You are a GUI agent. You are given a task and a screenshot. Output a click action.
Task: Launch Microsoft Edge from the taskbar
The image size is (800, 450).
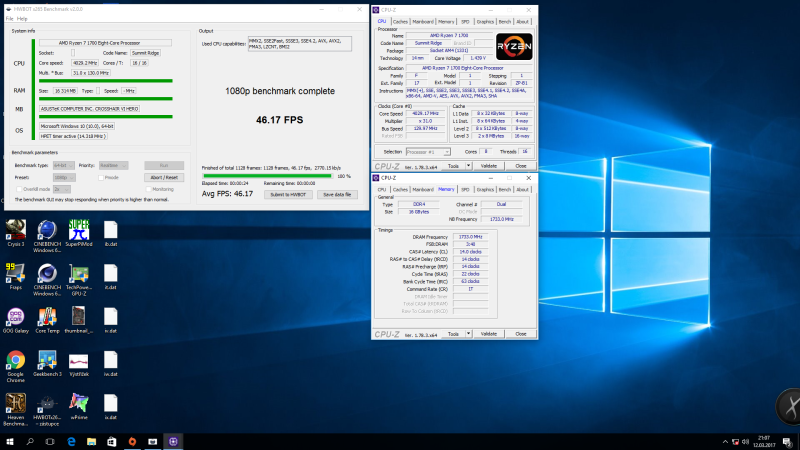(71, 441)
